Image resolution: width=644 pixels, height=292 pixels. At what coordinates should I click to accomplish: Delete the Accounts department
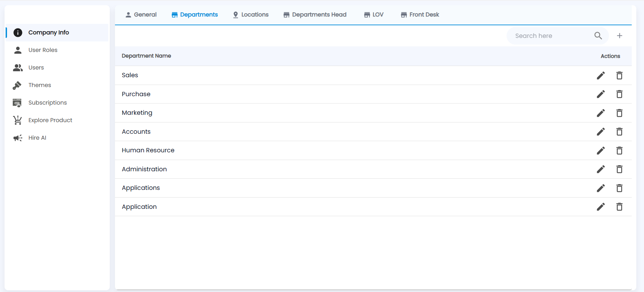619,132
